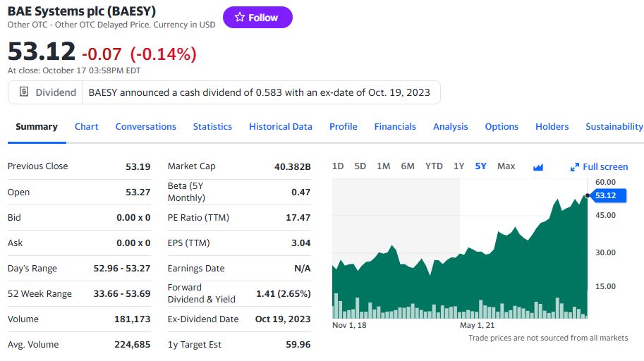Click the Open value 53.27
The height and width of the screenshot is (361, 644).
138,192
